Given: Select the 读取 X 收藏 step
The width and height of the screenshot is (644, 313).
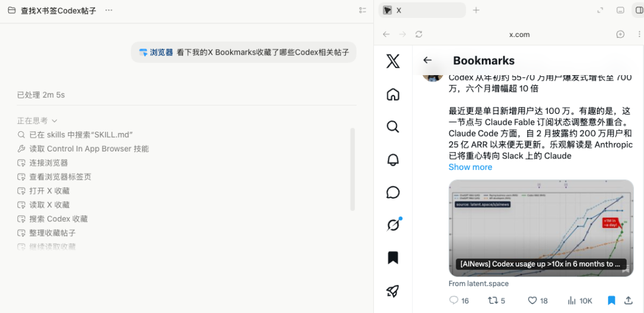Looking at the screenshot, I should 44,205.
